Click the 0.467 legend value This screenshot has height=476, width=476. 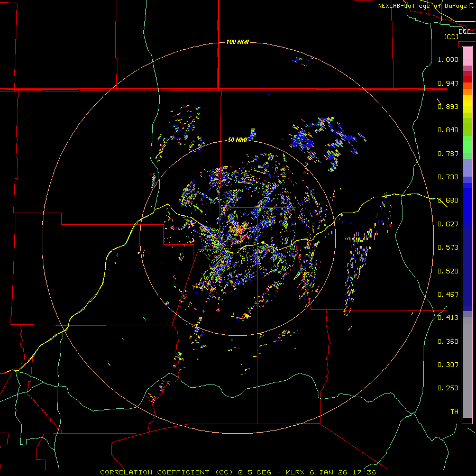pyautogui.click(x=448, y=295)
